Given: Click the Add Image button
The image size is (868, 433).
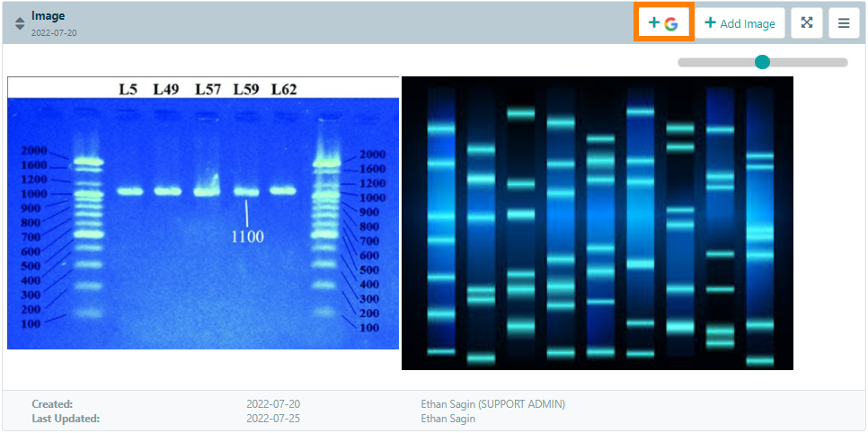Looking at the screenshot, I should click(740, 22).
